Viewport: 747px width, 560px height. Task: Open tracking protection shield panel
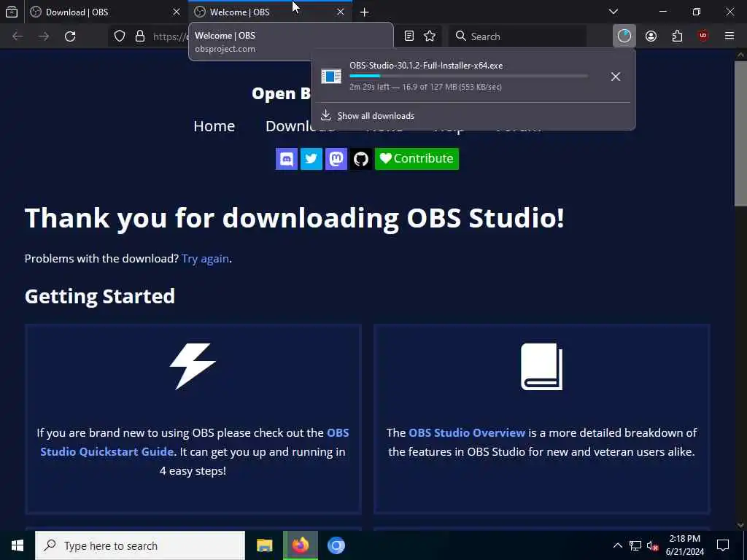point(120,36)
